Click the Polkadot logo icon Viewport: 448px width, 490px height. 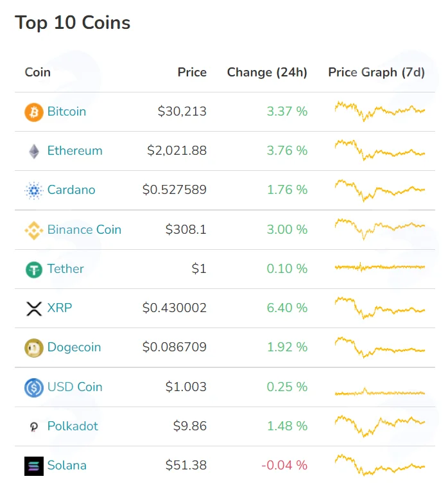coord(34,426)
